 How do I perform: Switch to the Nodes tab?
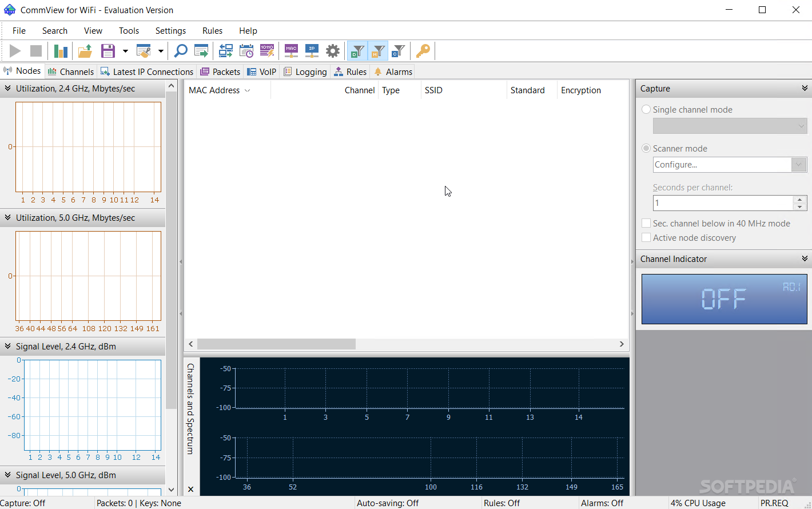23,71
